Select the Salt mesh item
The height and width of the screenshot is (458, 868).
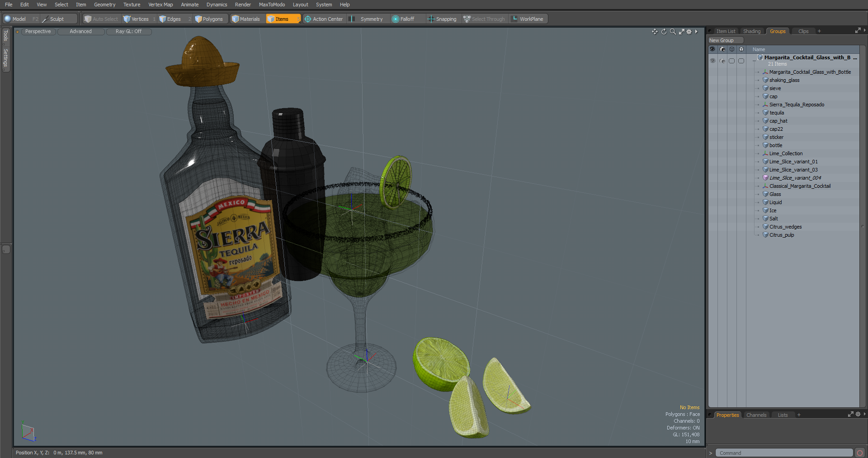coord(774,219)
